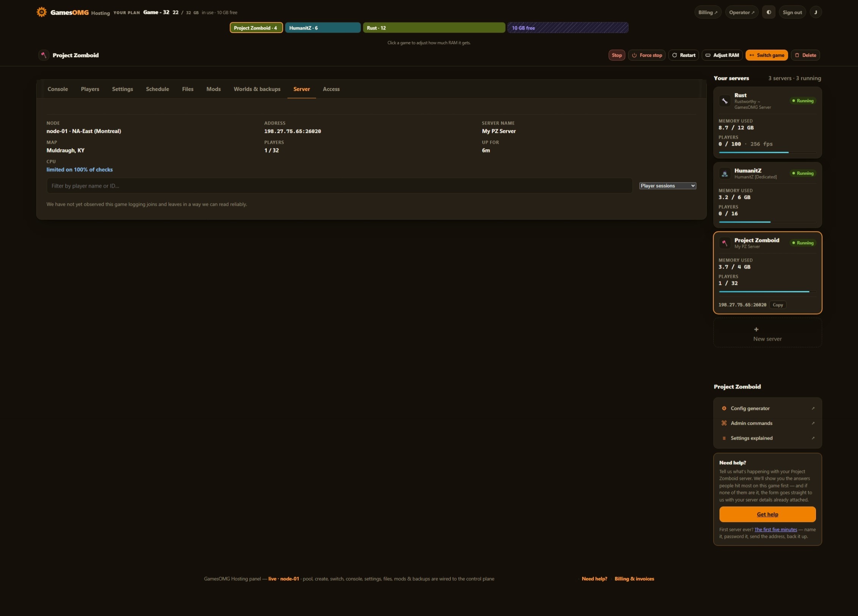Open the Operator link
The image size is (858, 616).
pos(742,12)
